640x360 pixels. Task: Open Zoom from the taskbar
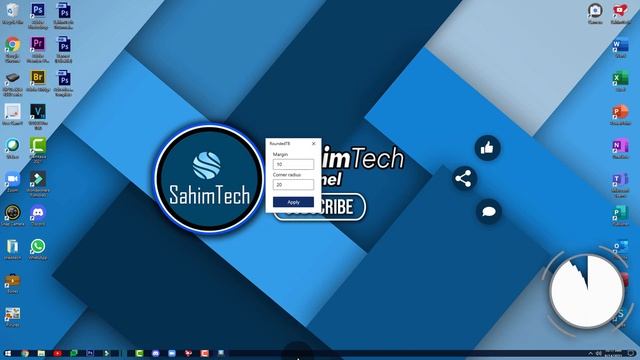(x=172, y=353)
